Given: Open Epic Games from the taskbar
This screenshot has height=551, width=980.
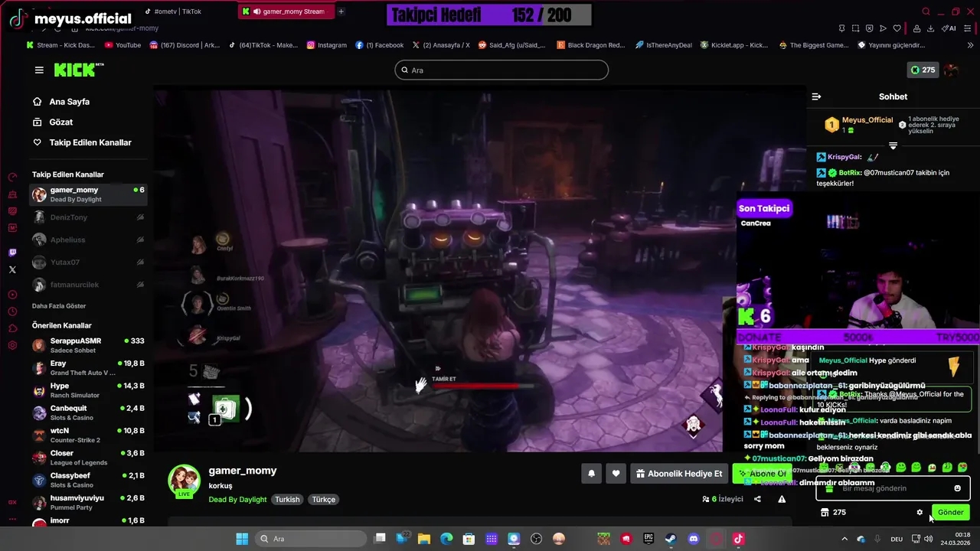Looking at the screenshot, I should [x=648, y=539].
